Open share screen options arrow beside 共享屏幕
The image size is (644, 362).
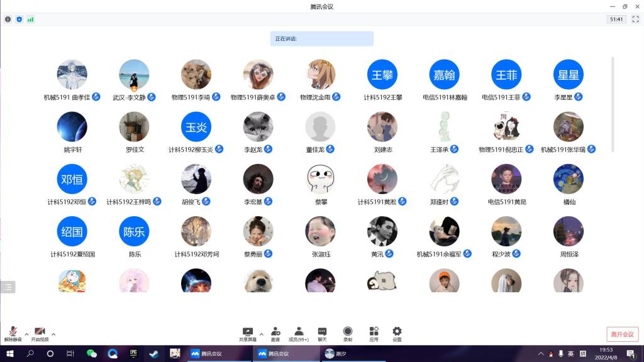click(261, 334)
